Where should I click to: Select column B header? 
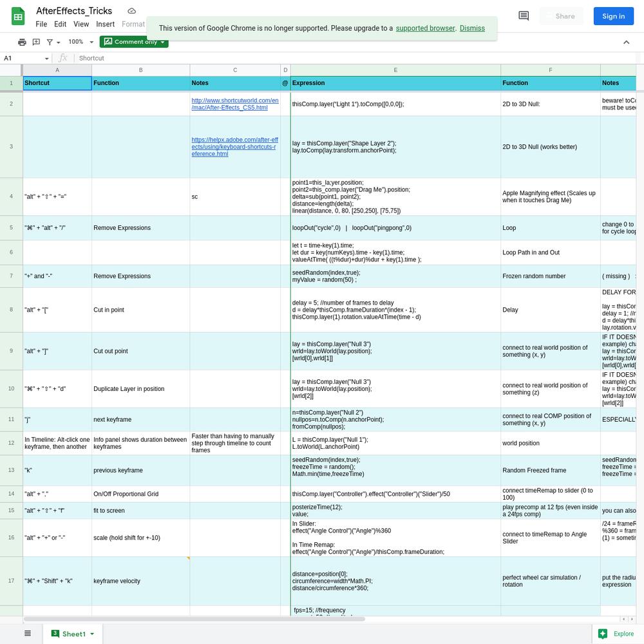(x=140, y=70)
